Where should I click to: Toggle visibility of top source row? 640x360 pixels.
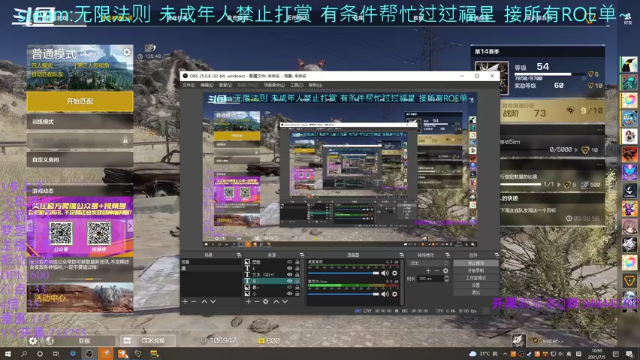point(289,262)
